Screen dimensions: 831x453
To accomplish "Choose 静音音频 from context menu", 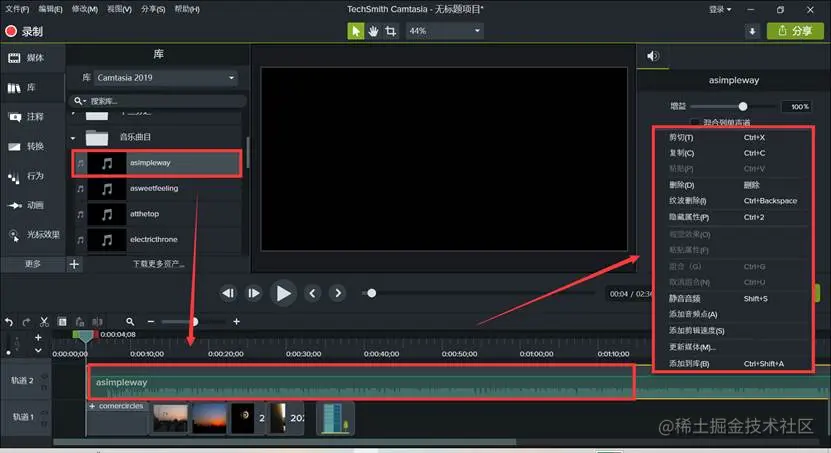I will [732, 299].
